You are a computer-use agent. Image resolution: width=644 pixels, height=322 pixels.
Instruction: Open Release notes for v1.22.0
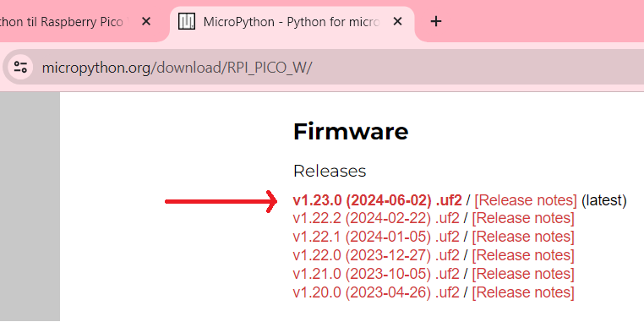(523, 255)
